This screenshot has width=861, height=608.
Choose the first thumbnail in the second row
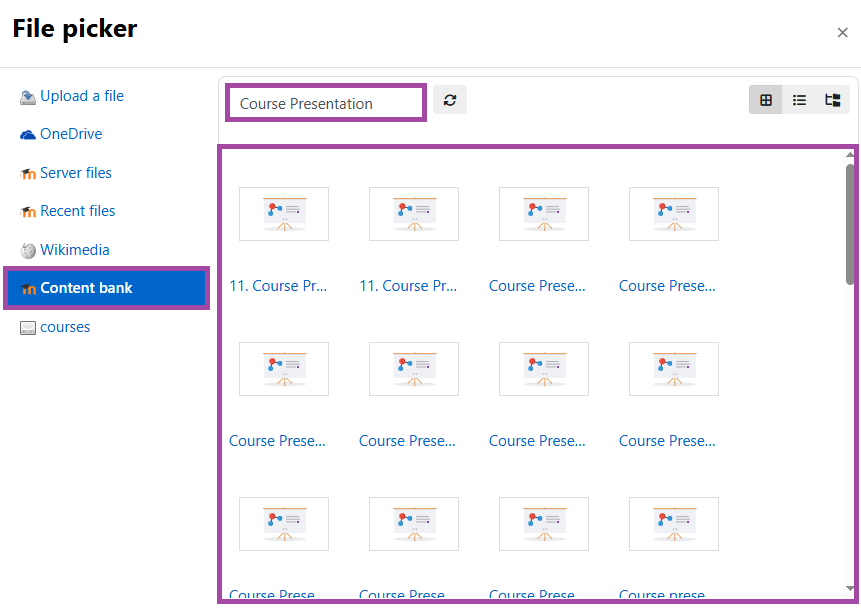click(x=284, y=369)
